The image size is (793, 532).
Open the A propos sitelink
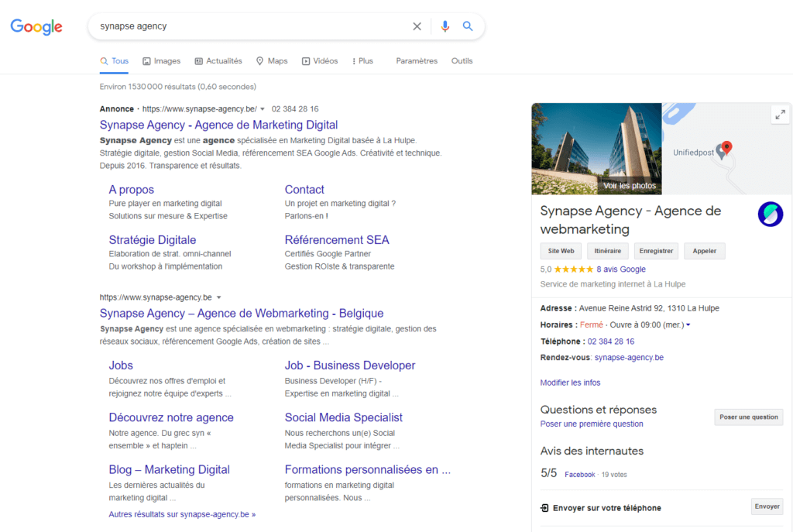(x=132, y=190)
